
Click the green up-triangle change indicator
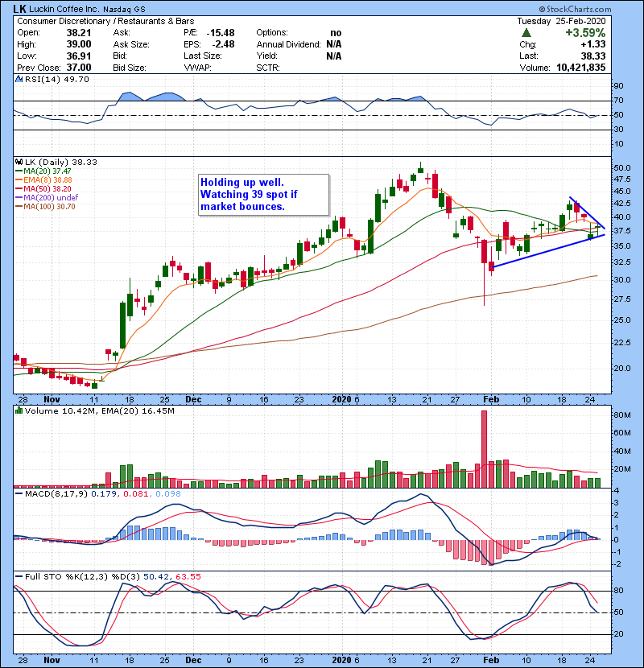(x=526, y=33)
